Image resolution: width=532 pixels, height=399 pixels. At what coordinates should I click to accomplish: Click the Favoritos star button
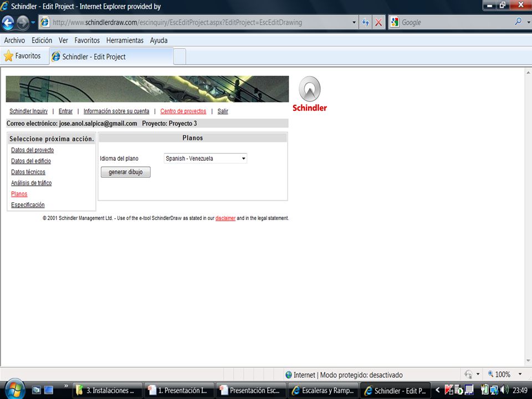click(22, 56)
